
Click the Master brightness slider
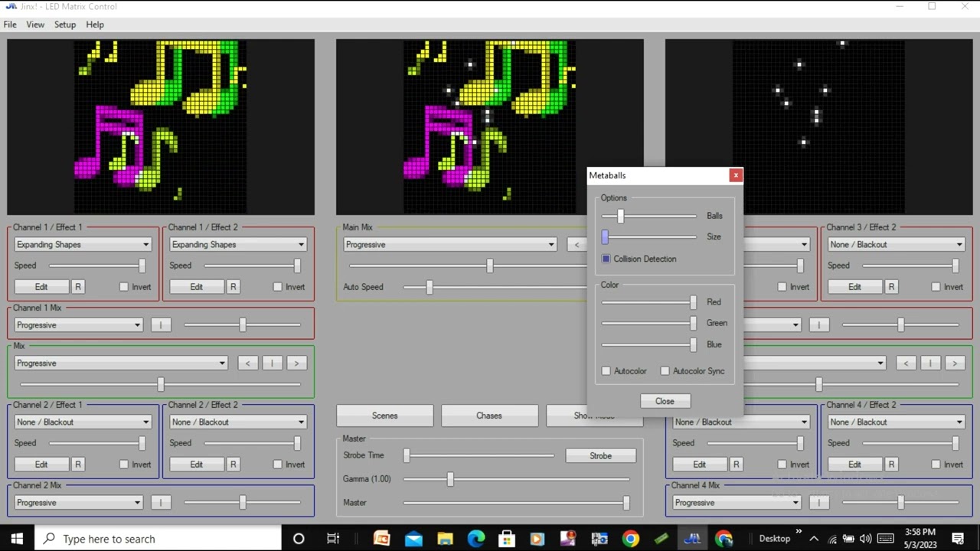(517, 503)
